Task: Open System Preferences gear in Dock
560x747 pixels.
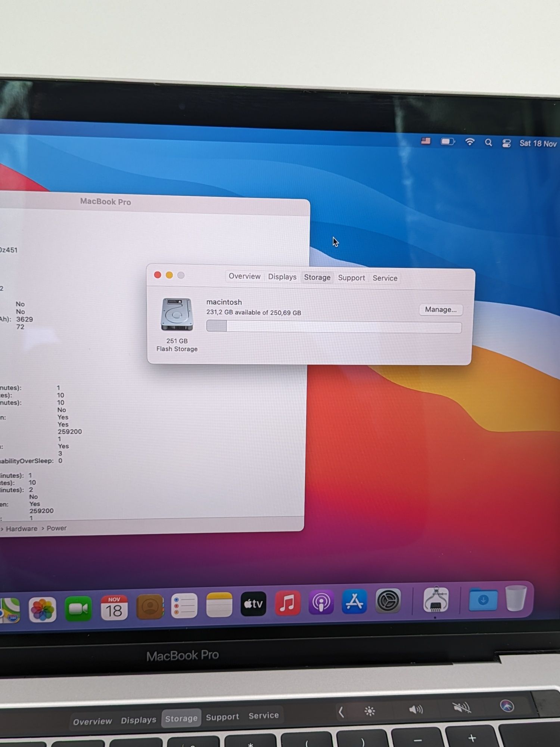Action: 388,601
